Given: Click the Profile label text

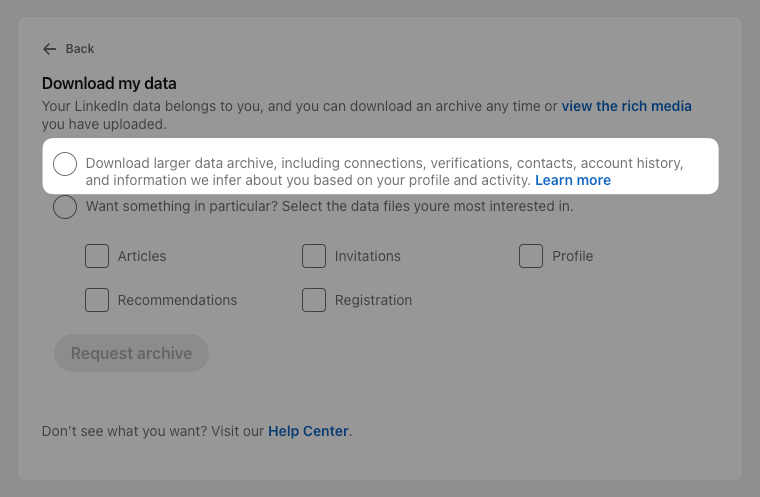Looking at the screenshot, I should (x=572, y=256).
